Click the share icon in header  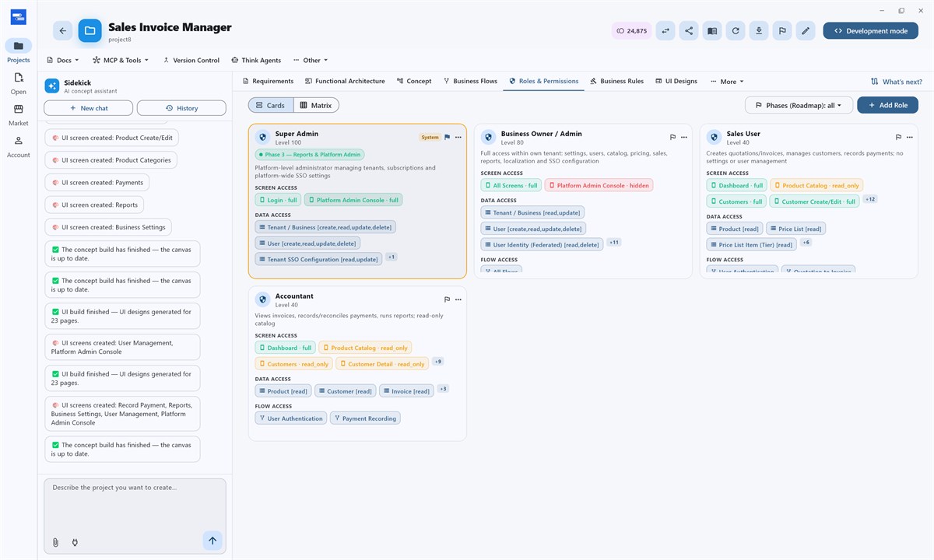pos(688,31)
